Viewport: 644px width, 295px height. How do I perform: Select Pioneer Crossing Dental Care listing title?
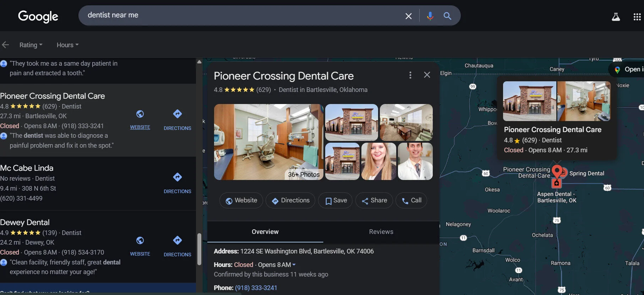53,96
